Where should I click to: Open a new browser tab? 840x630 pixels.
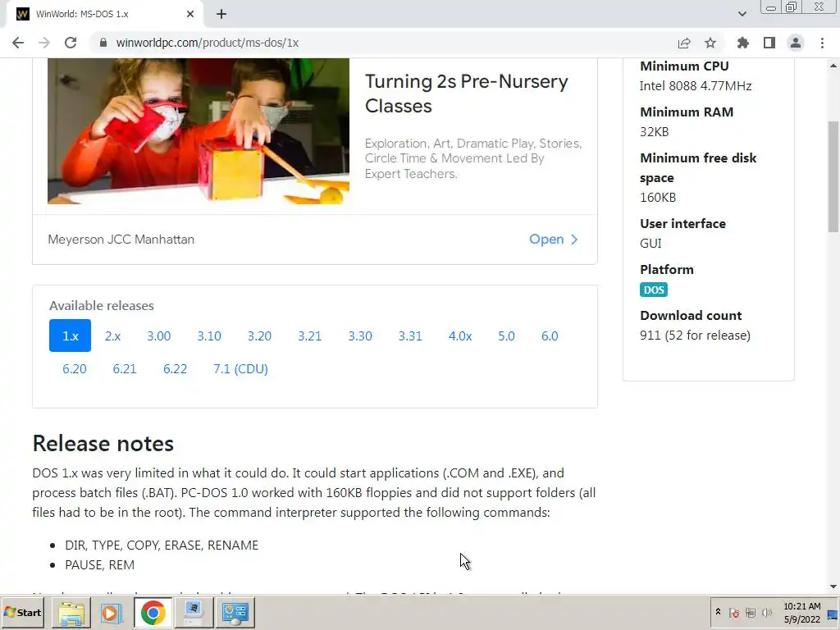tap(221, 14)
